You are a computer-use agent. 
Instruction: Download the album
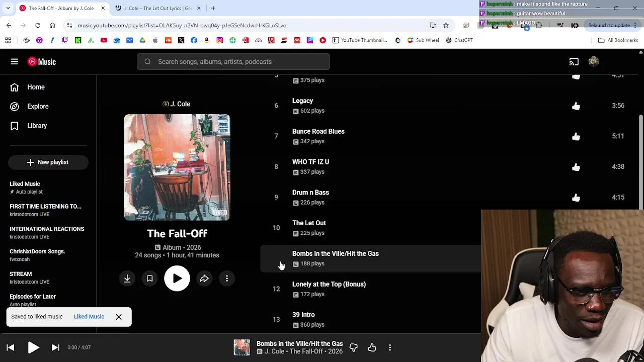pos(127,279)
